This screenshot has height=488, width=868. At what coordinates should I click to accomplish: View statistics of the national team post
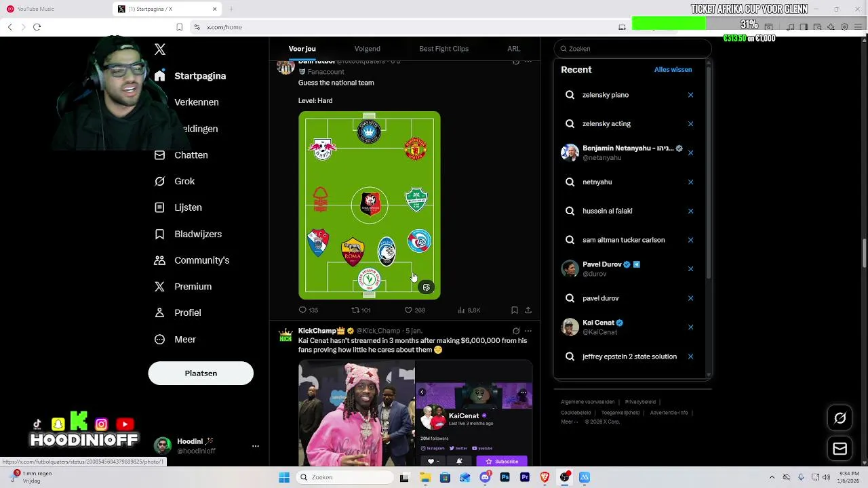click(469, 310)
